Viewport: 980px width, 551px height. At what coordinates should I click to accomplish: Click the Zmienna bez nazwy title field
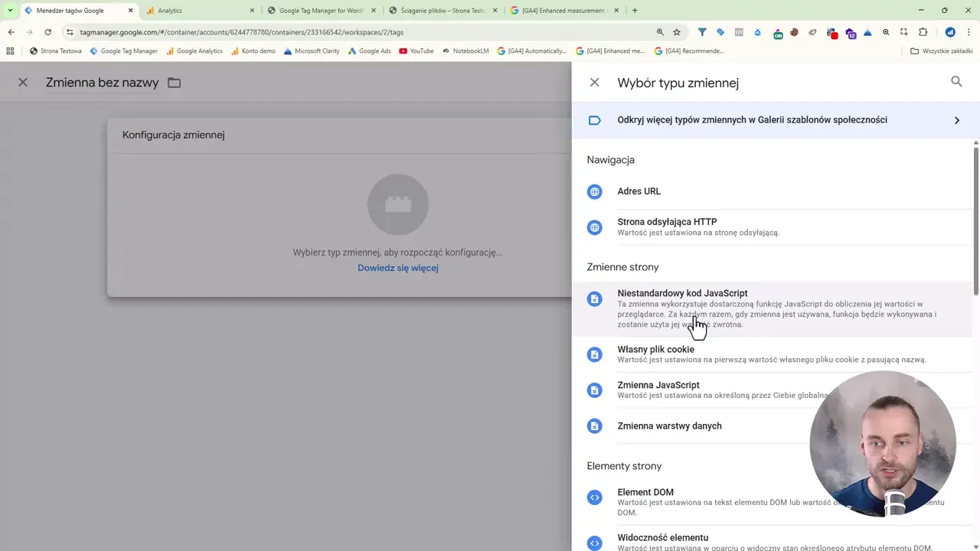102,83
